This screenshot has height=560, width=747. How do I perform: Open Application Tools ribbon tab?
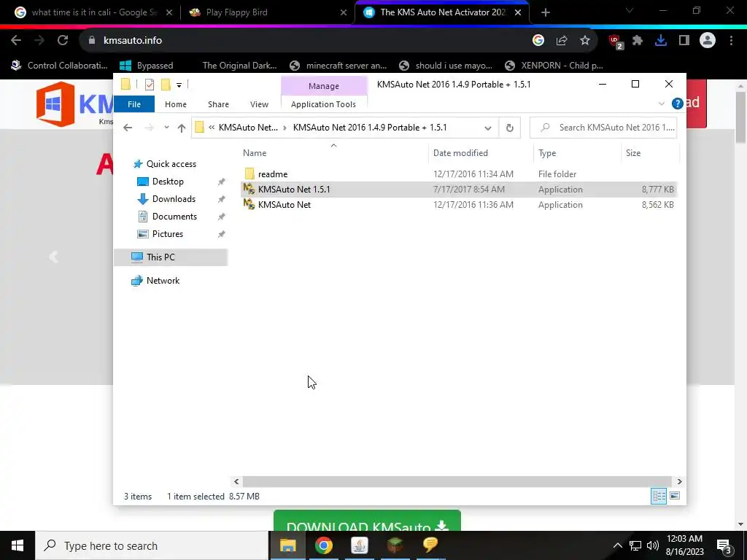[x=323, y=104]
